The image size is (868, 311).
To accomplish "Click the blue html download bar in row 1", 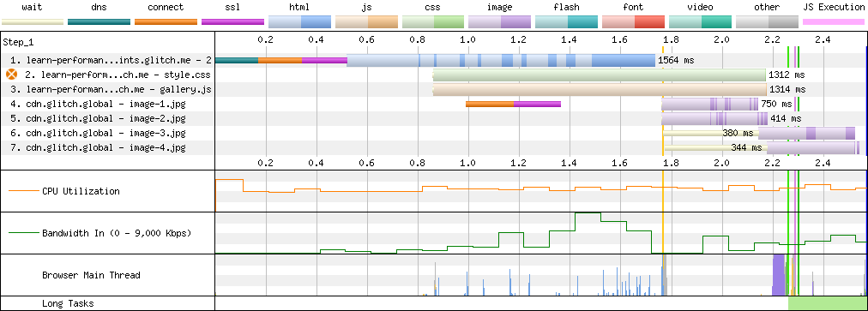I will [501, 60].
